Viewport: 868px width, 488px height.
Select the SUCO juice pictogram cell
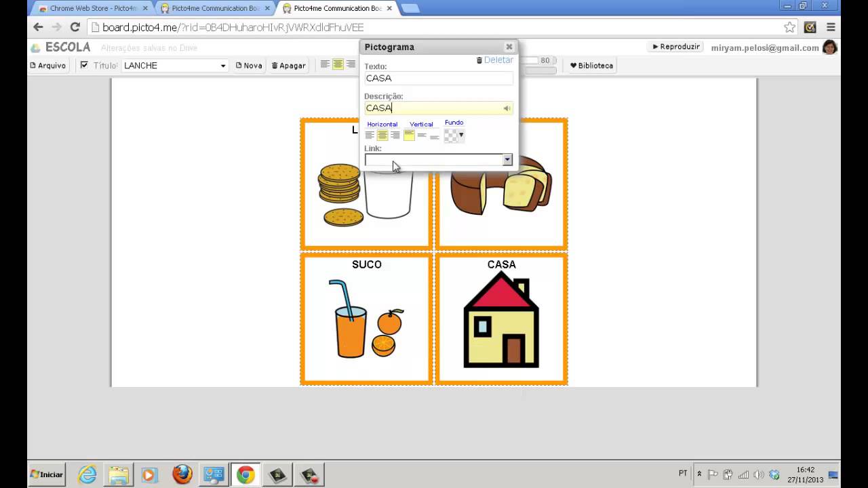(x=366, y=319)
